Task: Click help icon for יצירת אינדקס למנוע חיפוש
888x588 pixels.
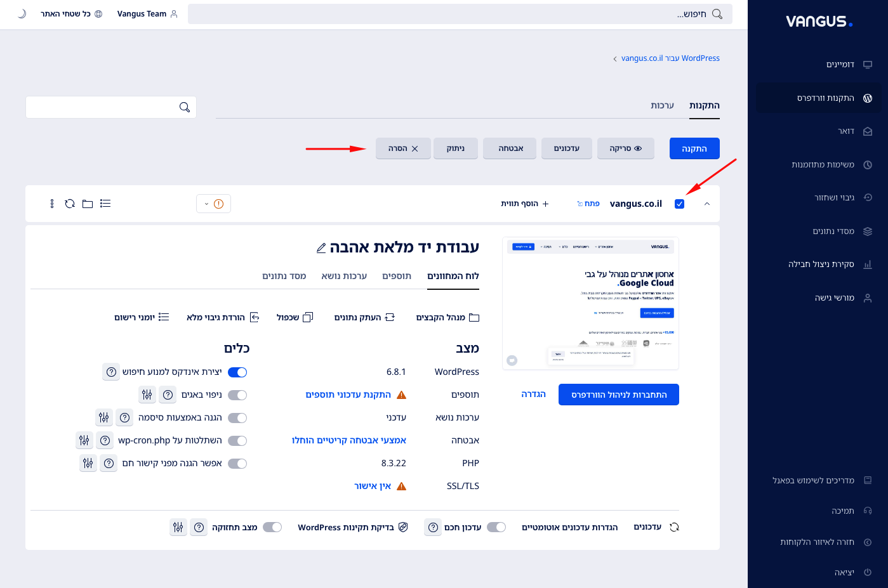Action: pos(111,372)
